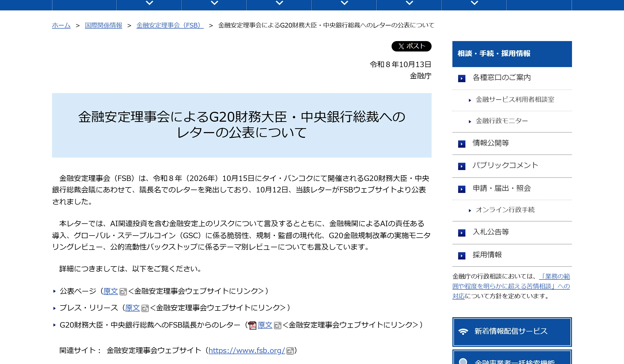Open 金融サービス利用者相談室 sidebar link
Image resolution: width=624 pixels, height=364 pixels.
pyautogui.click(x=515, y=100)
